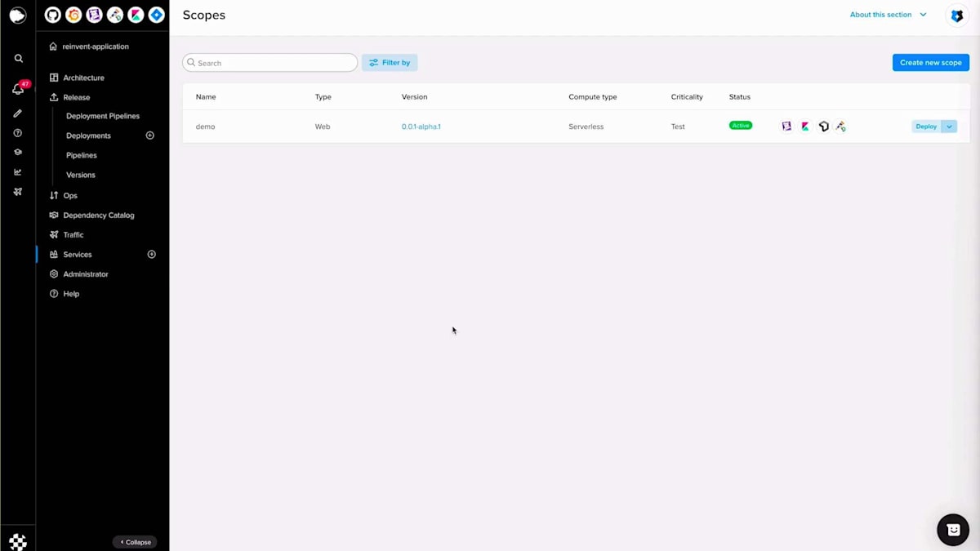Screen dimensions: 980x551
Task: Open search from the left rail magnifier icon
Action: point(18,59)
